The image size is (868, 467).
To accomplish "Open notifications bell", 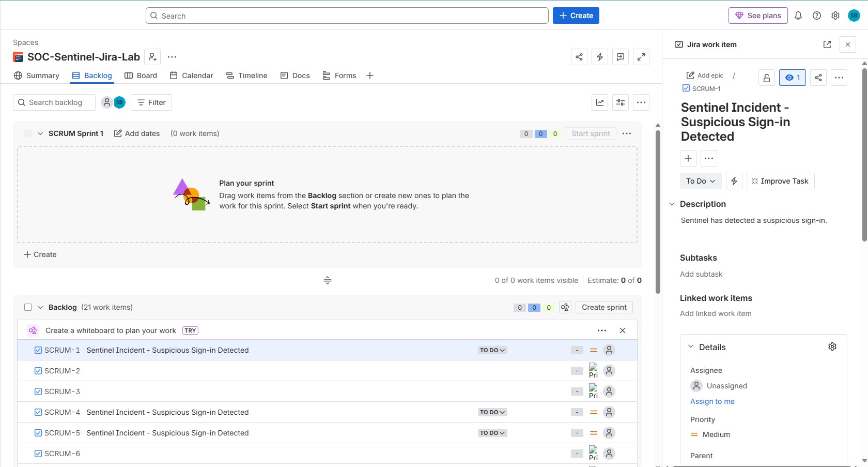I will point(798,16).
